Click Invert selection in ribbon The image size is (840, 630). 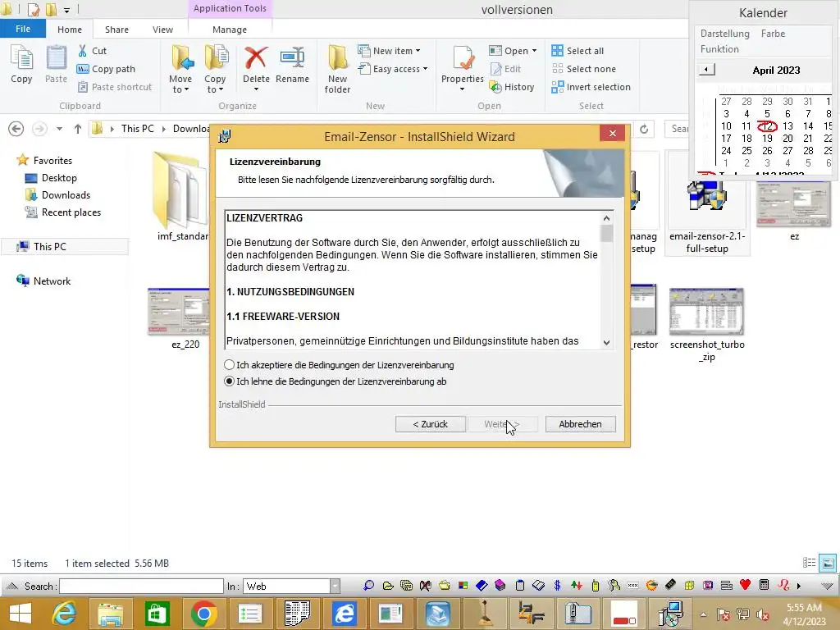(591, 87)
